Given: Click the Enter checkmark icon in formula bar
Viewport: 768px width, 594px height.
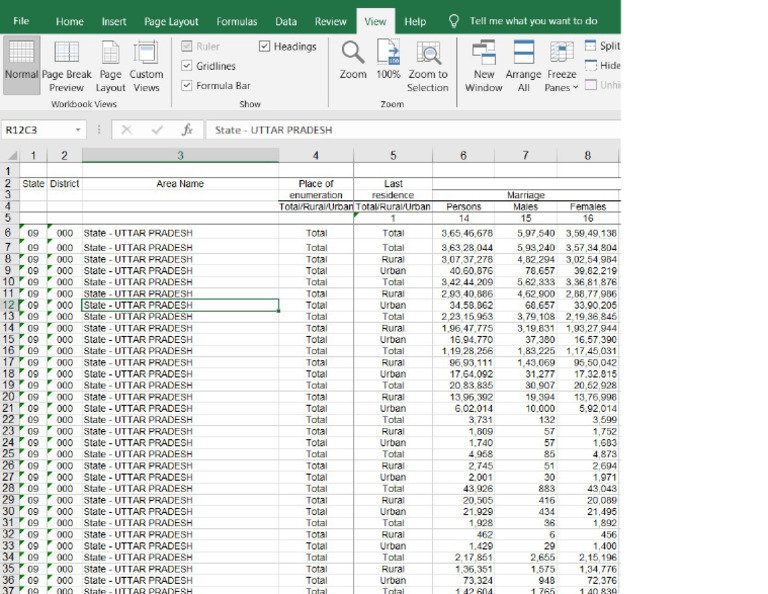Looking at the screenshot, I should (x=157, y=130).
